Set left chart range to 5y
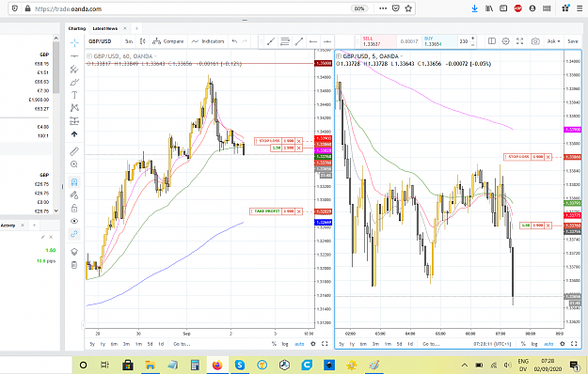The width and height of the screenshot is (588, 374). coord(92,344)
